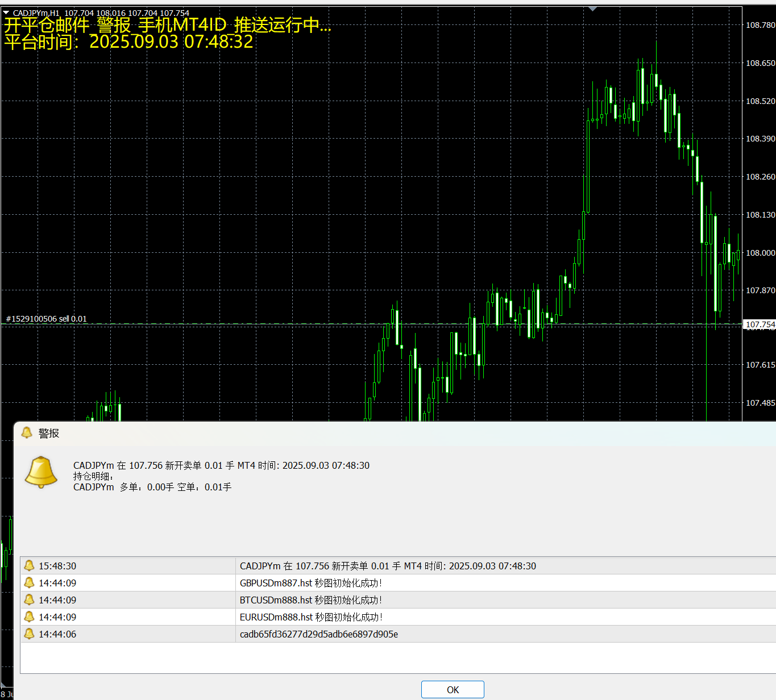Image resolution: width=776 pixels, height=700 pixels.
Task: Select the CADJPYm 新开卖单 alert message in the list
Action: 388,566
